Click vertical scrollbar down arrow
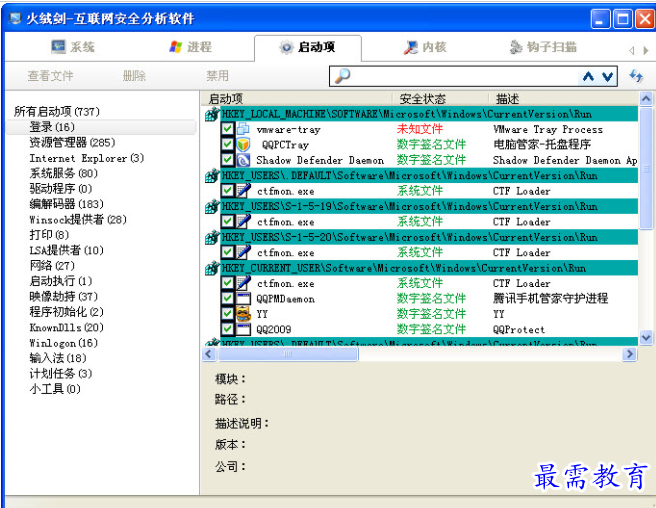The image size is (656, 508). coord(646,337)
